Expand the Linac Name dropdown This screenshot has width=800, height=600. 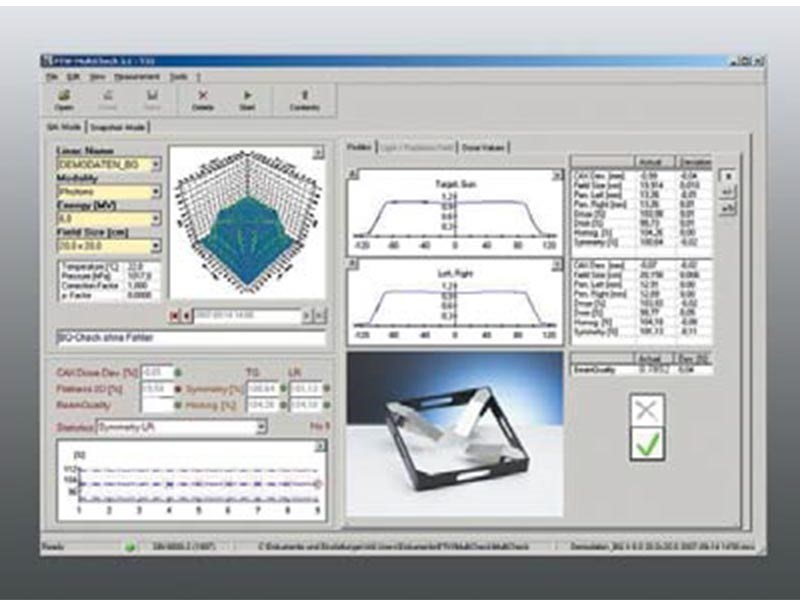(156, 164)
